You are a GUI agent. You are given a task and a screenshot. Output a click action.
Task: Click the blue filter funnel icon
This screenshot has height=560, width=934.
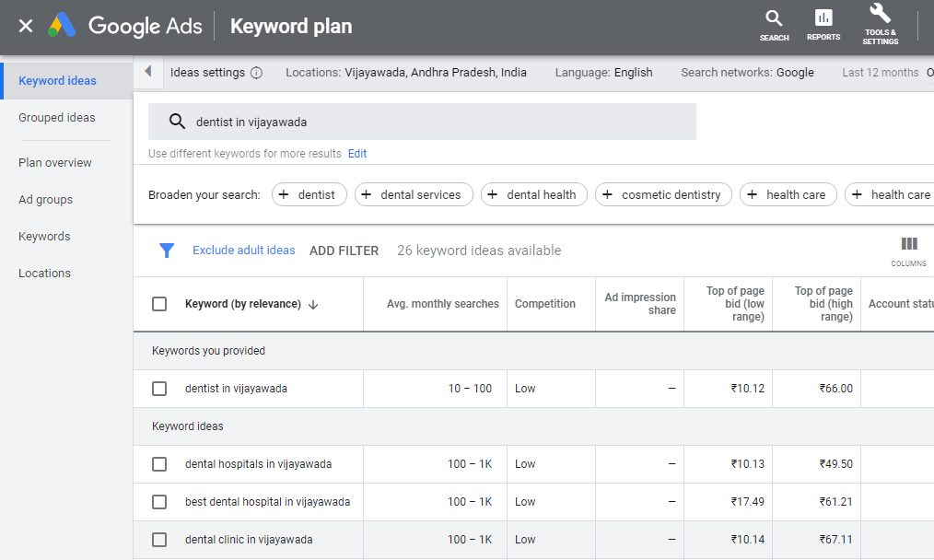pyautogui.click(x=167, y=251)
